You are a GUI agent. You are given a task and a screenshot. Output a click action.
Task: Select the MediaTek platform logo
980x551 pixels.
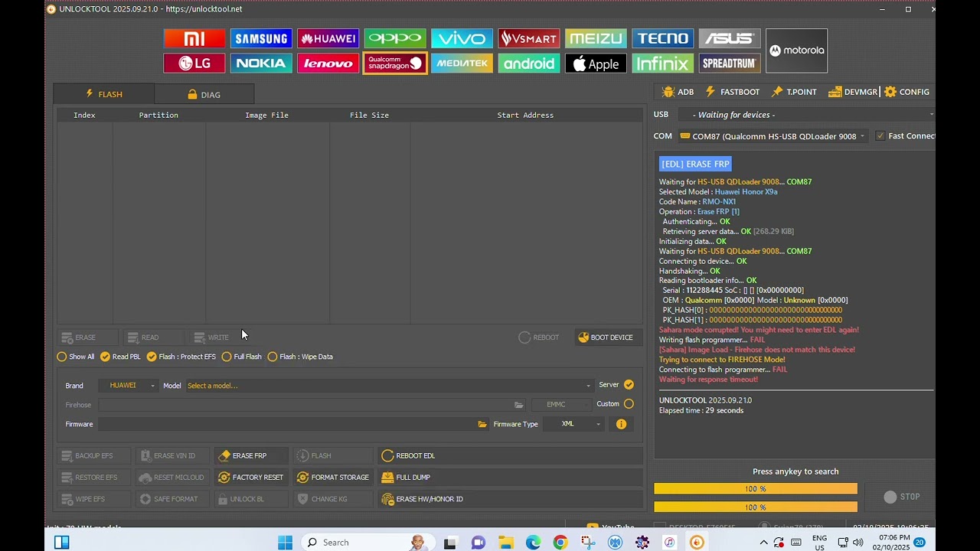click(462, 64)
